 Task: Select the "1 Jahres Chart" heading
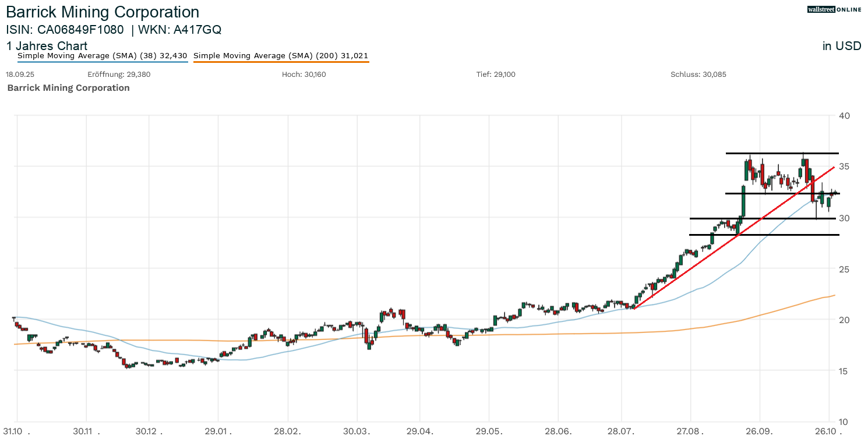point(47,46)
